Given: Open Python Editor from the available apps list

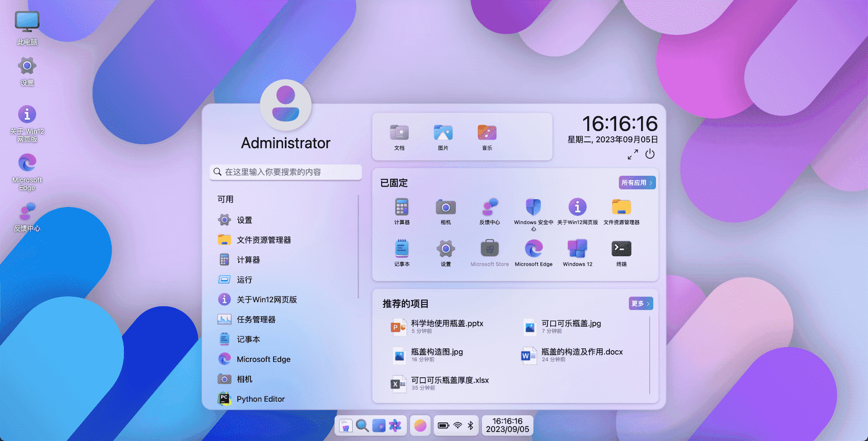Looking at the screenshot, I should pos(261,399).
